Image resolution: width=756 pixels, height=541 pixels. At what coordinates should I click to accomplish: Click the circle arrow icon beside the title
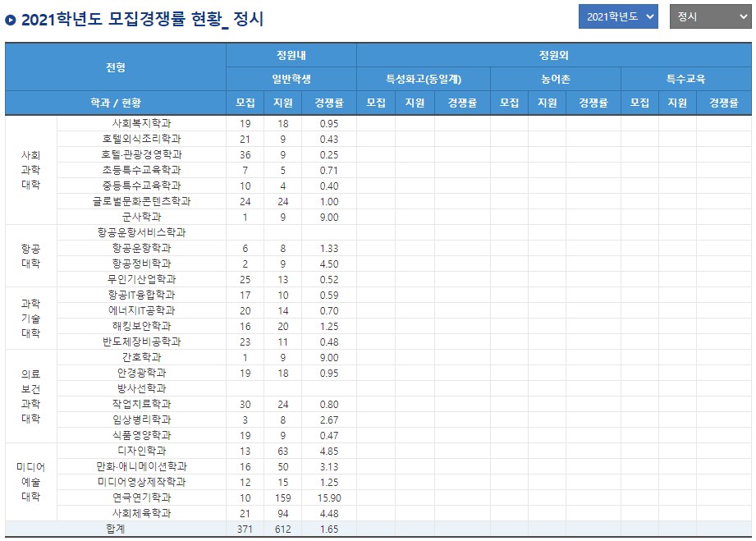11,20
